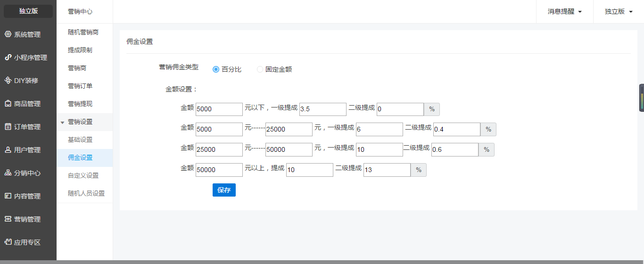Click the 一级提成 field showing 6
Viewport: 644px width, 264px height.
[x=380, y=129]
